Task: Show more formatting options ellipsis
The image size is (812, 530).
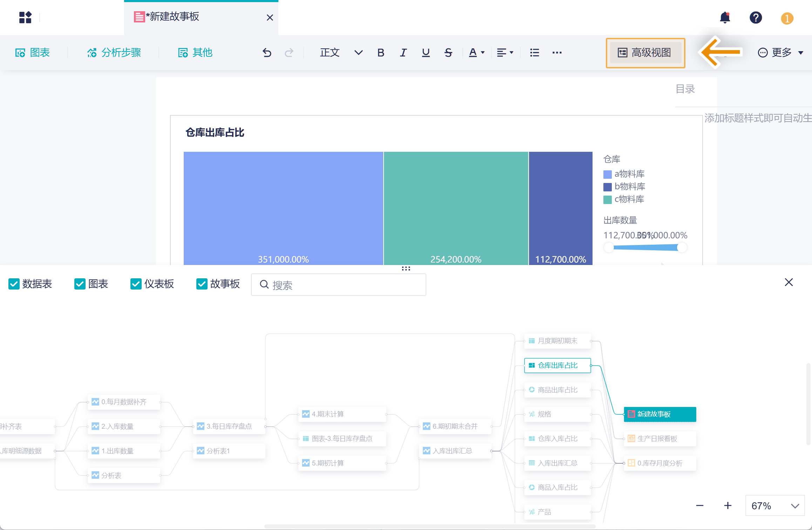Action: pyautogui.click(x=557, y=53)
